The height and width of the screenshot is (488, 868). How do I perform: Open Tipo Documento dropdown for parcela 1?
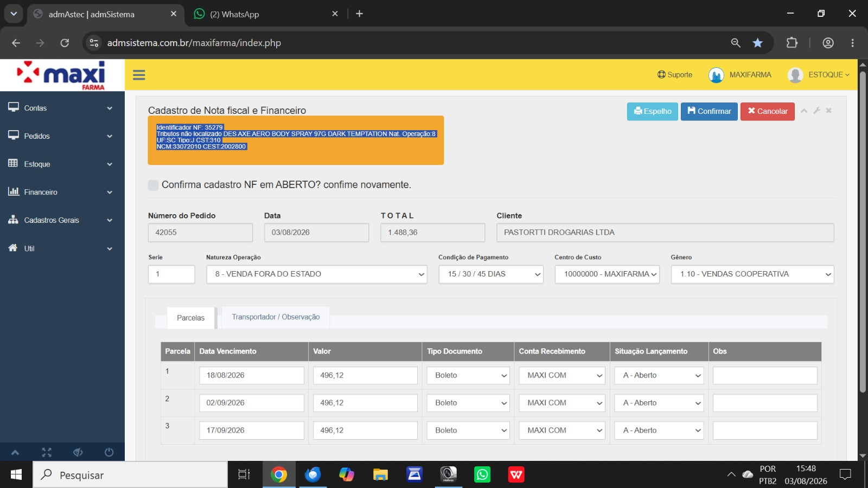coord(468,375)
